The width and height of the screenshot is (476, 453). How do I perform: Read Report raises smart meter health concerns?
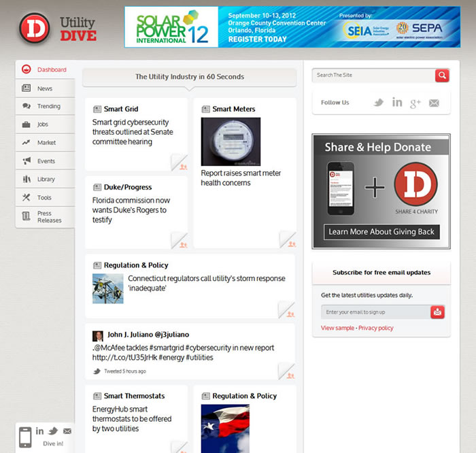[241, 178]
